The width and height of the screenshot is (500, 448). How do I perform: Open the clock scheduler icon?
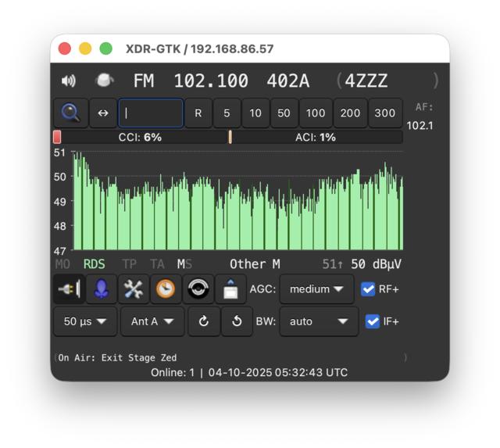point(166,289)
